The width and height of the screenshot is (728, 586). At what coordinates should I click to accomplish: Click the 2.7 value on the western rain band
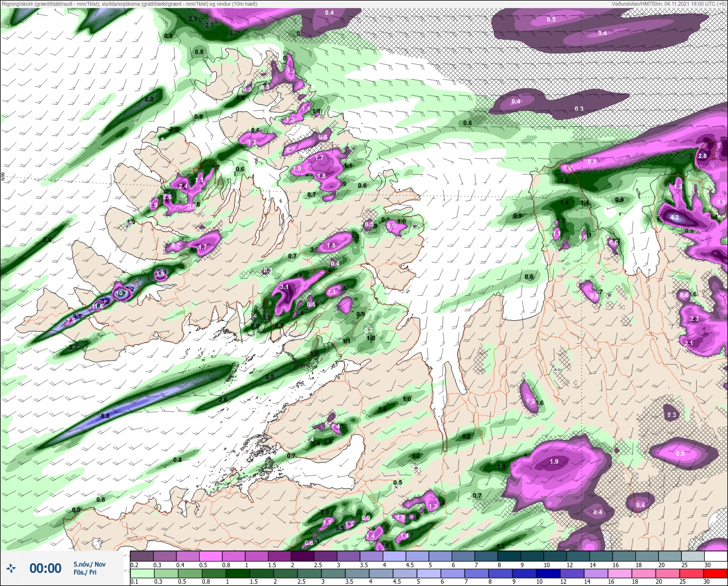73,347
